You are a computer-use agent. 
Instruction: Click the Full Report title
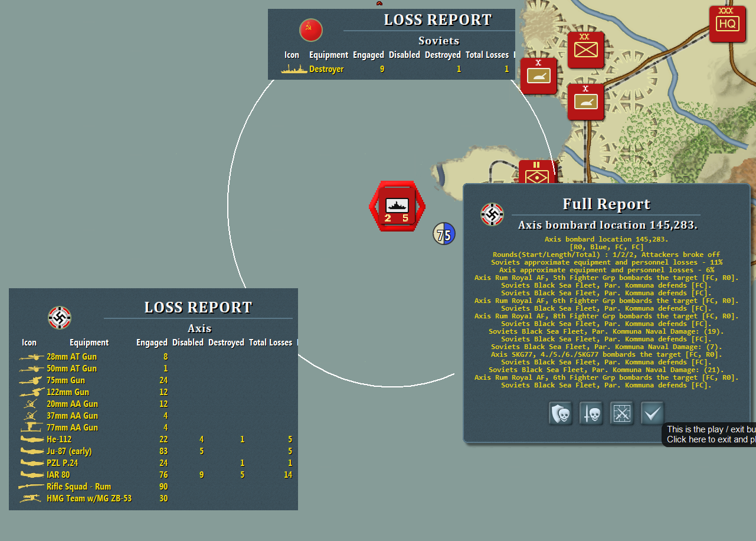pos(607,204)
